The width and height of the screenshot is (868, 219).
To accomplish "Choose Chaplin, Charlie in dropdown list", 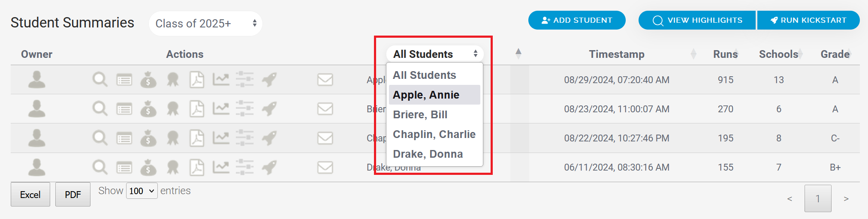I will click(434, 134).
